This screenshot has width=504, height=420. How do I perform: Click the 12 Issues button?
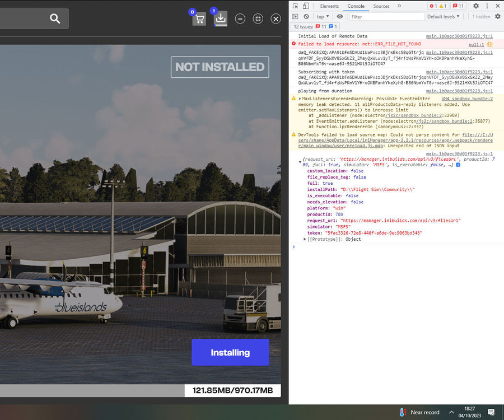315,26
